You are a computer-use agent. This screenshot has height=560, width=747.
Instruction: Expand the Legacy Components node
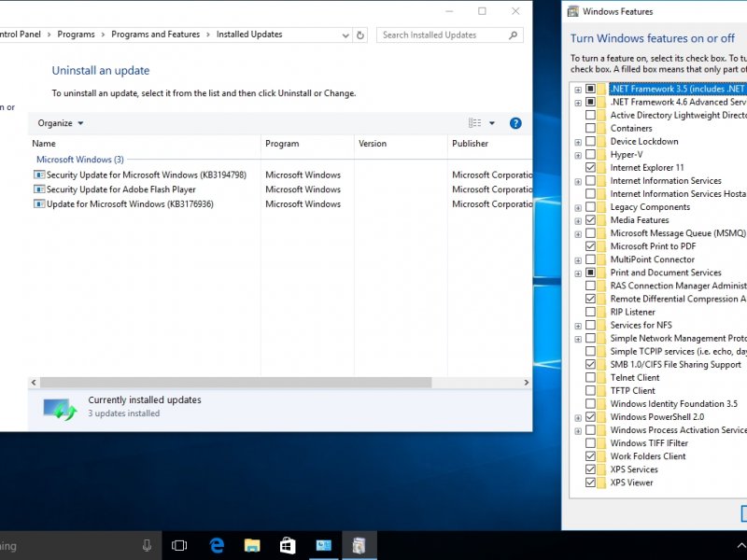[x=578, y=207]
